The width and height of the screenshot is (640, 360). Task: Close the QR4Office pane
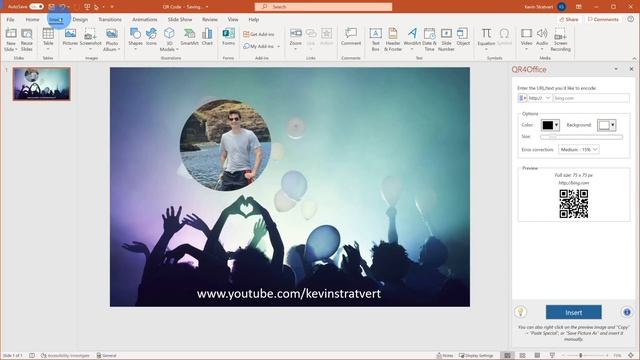tap(631, 69)
